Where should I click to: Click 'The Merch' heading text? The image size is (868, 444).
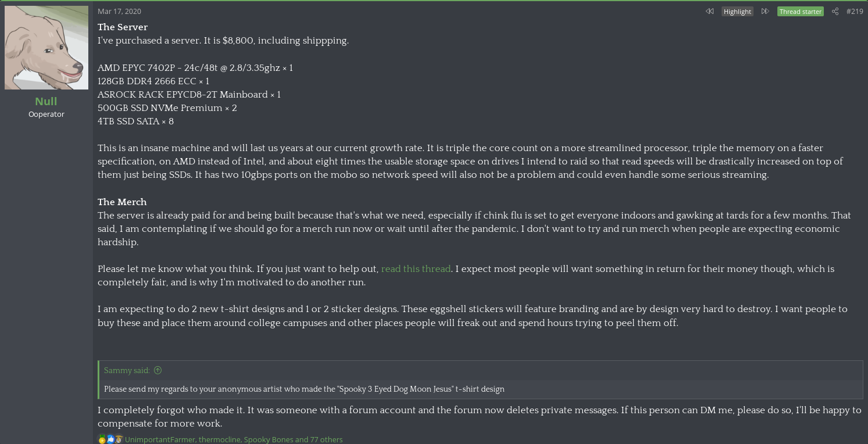coord(122,202)
